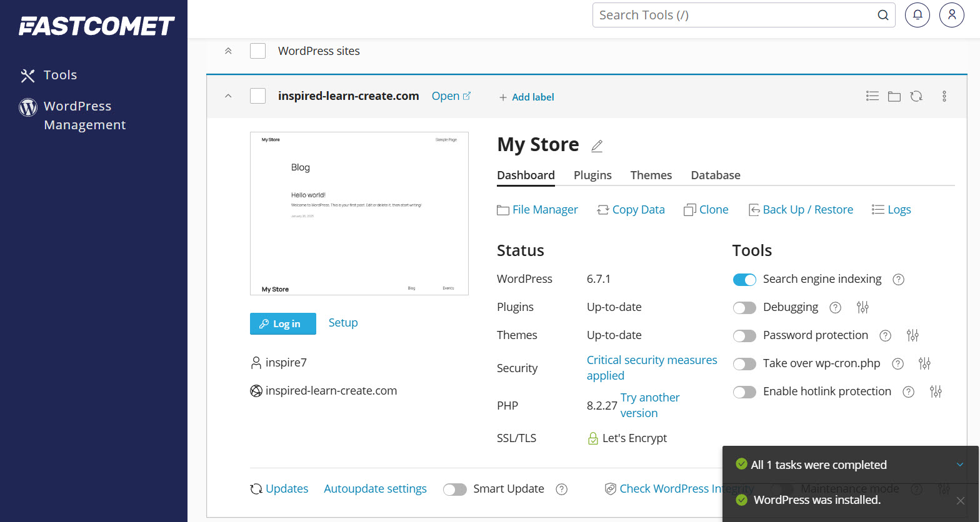
Task: Click the Log in button
Action: click(x=283, y=323)
